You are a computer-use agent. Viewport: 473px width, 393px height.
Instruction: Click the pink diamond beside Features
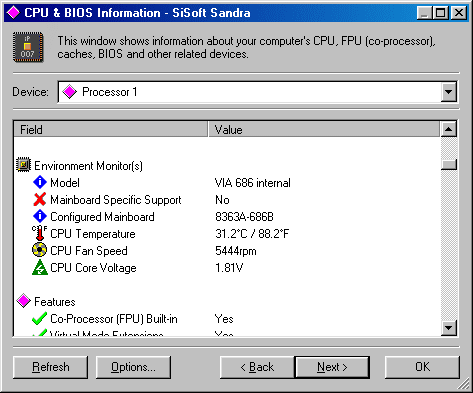coord(23,301)
